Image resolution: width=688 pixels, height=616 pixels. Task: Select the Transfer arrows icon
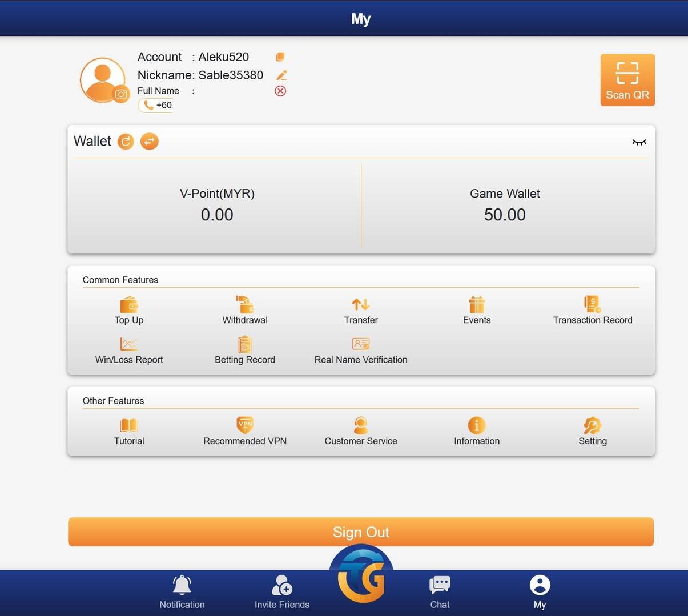[361, 304]
